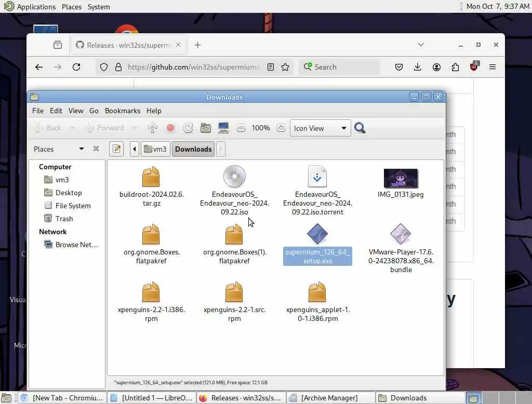Select the org.gnome.Boxes(1).flatpakref file icon
The image size is (532, 404).
(x=234, y=234)
